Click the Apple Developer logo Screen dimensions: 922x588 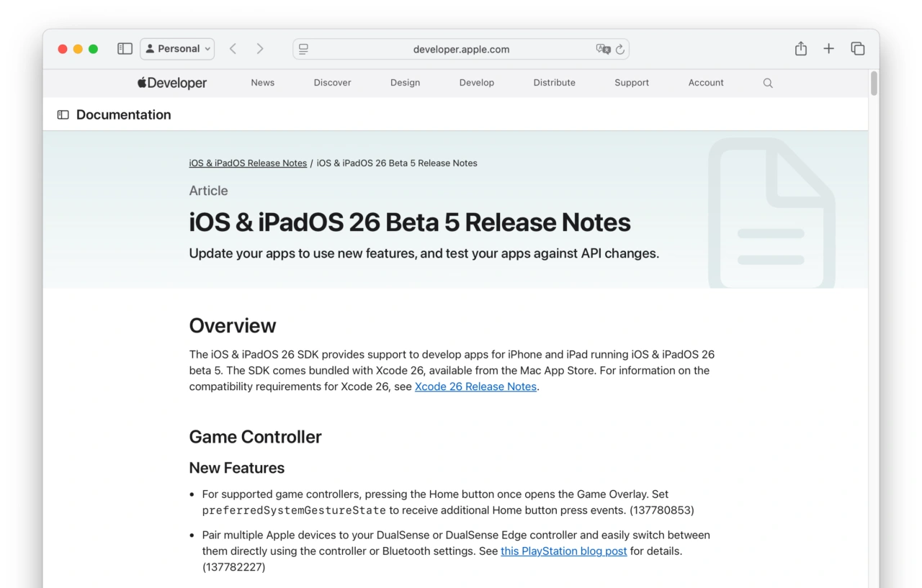click(x=172, y=83)
